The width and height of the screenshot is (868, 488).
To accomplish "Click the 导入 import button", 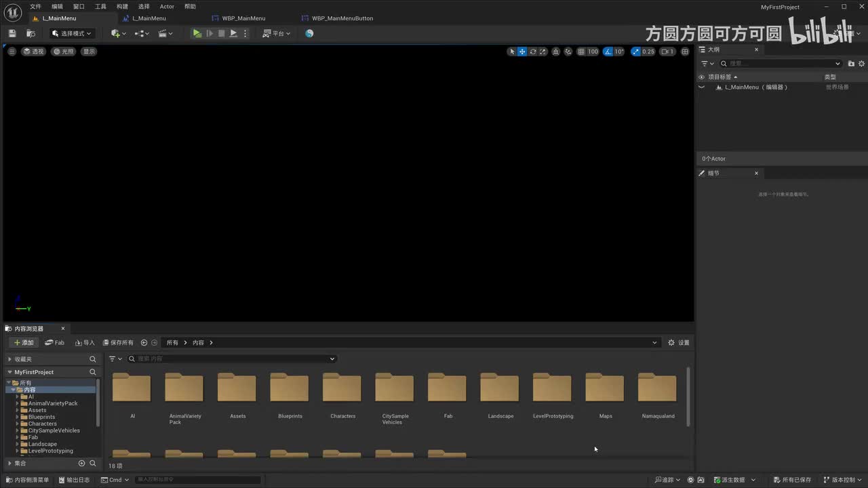I will coord(85,343).
